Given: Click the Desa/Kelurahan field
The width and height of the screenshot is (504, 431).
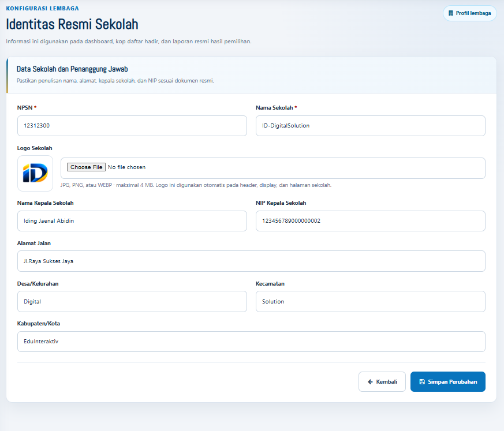Looking at the screenshot, I should [132, 302].
